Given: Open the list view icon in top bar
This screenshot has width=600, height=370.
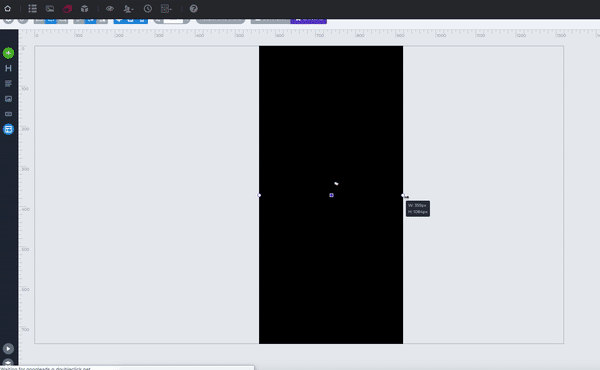Looking at the screenshot, I should (x=33, y=8).
